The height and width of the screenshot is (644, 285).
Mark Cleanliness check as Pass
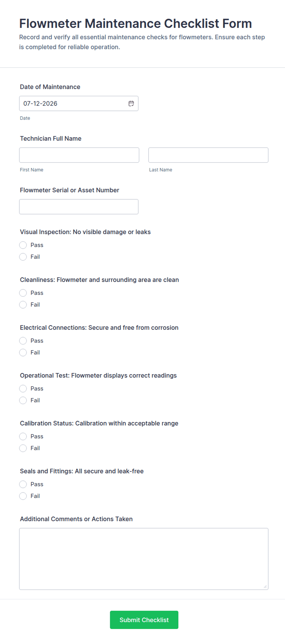23,293
